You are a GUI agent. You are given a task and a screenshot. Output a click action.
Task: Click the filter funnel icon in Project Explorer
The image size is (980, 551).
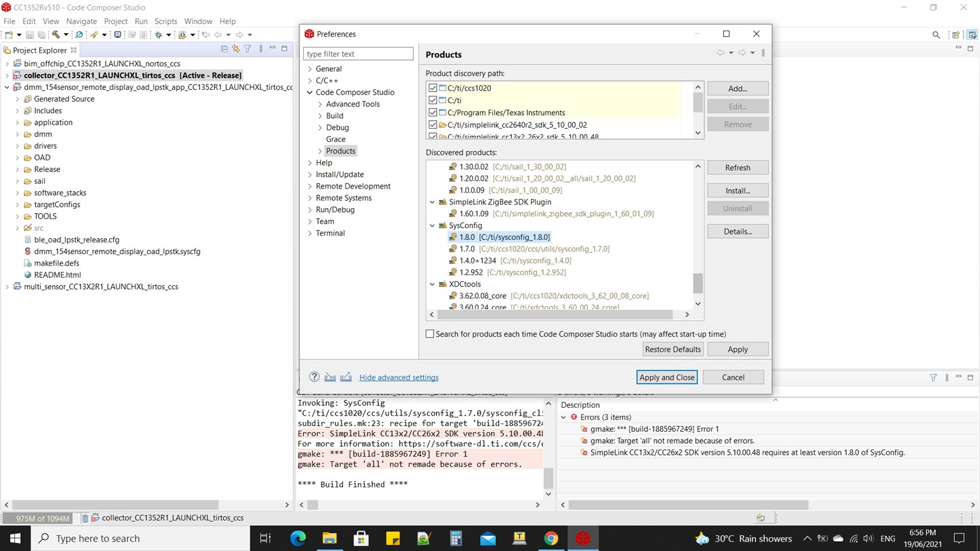pos(247,49)
